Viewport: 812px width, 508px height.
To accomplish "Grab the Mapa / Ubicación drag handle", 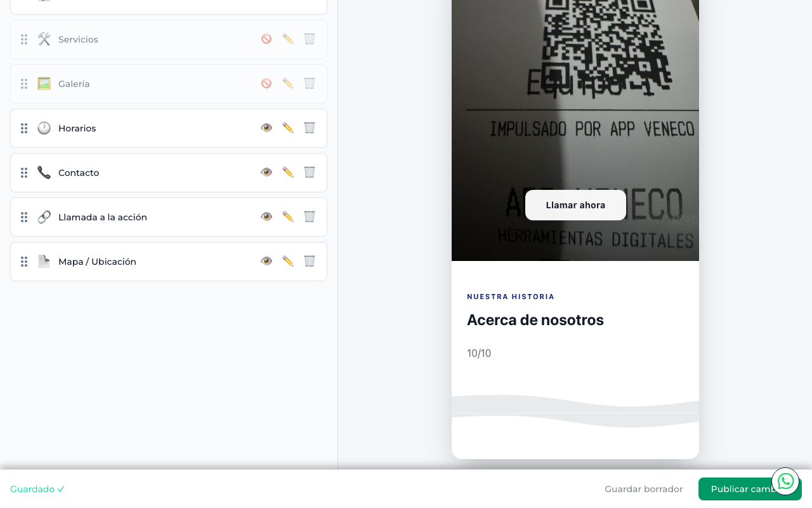I will tap(24, 262).
